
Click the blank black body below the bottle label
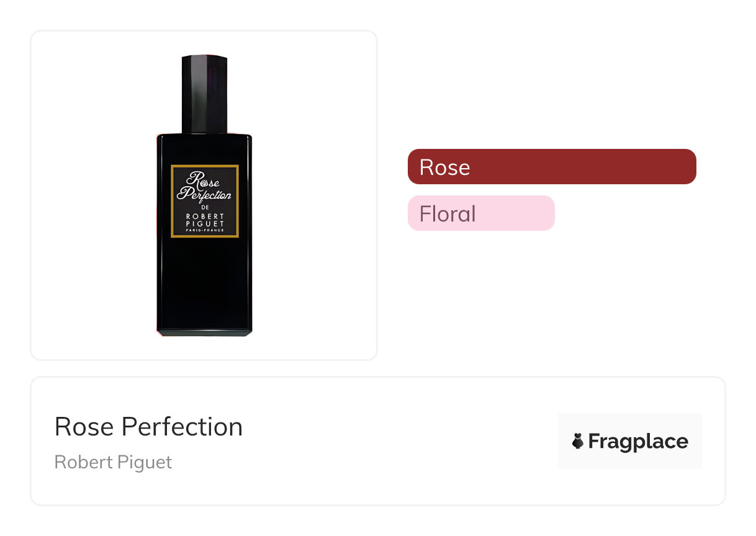204,279
